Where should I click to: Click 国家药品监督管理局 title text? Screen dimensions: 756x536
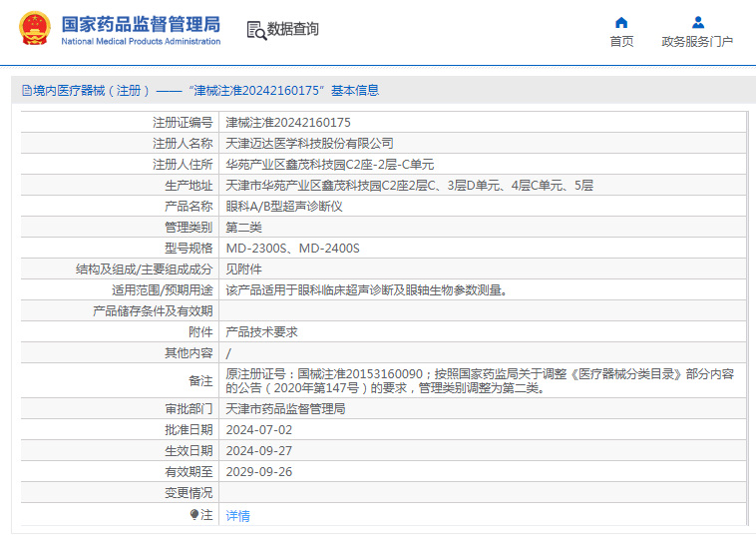click(141, 24)
